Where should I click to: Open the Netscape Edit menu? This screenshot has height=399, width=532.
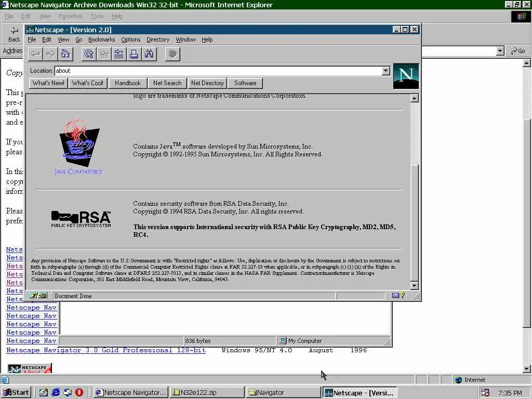(46, 39)
